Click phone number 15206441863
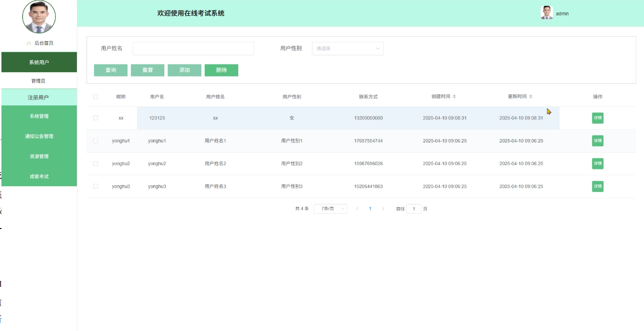This screenshot has width=644, height=331. point(368,186)
